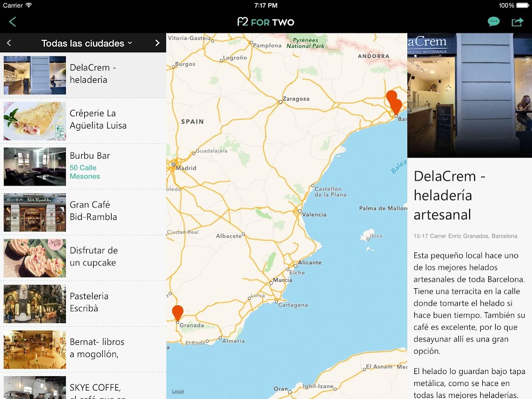532x399 pixels.
Task: Tap the Bernat bookshop café thumbnail
Action: 34,350
